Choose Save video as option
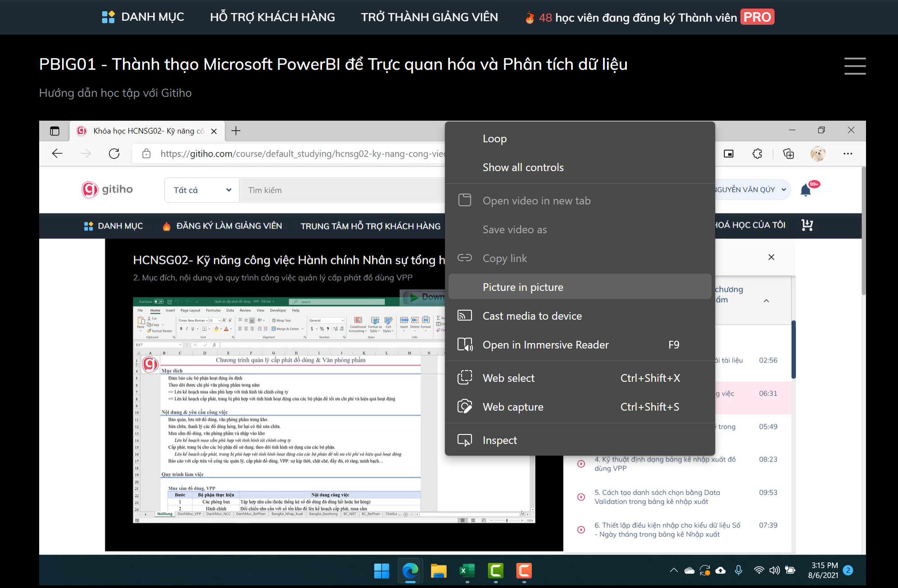Viewport: 898px width, 588px height. pos(580,230)
